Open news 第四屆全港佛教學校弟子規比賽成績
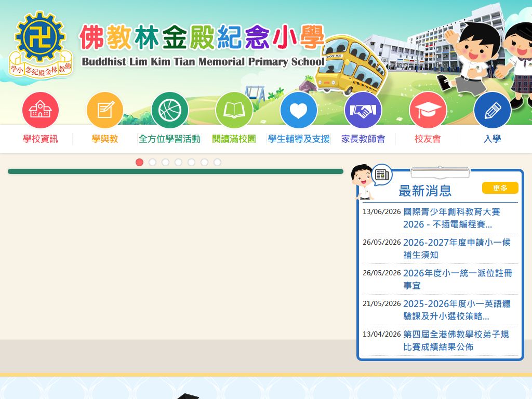Image resolution: width=532 pixels, height=399 pixels. pyautogui.click(x=456, y=340)
